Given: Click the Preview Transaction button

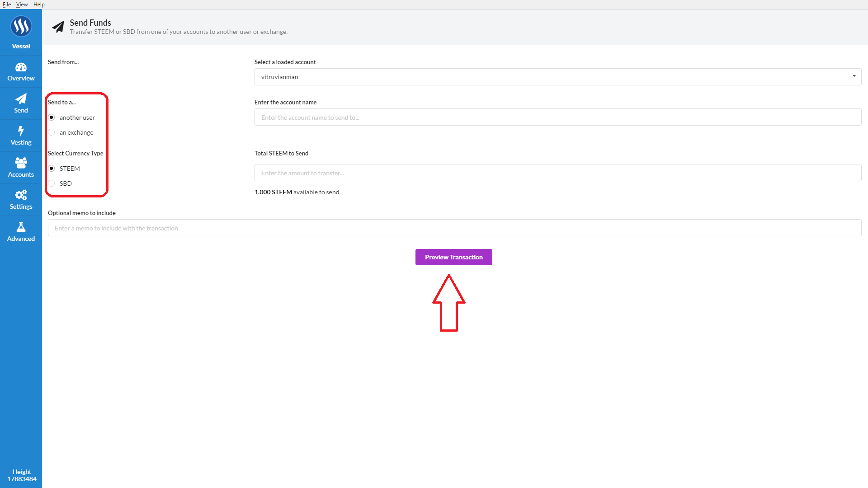Looking at the screenshot, I should [x=454, y=257].
